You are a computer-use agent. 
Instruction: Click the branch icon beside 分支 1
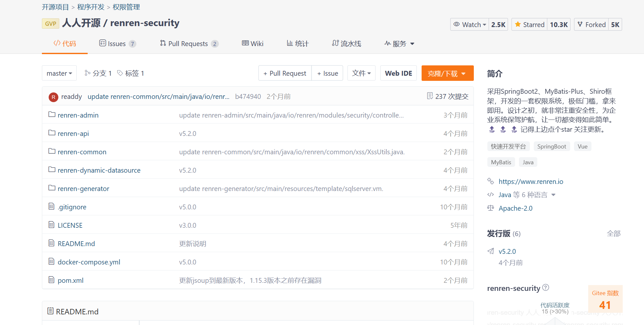87,73
